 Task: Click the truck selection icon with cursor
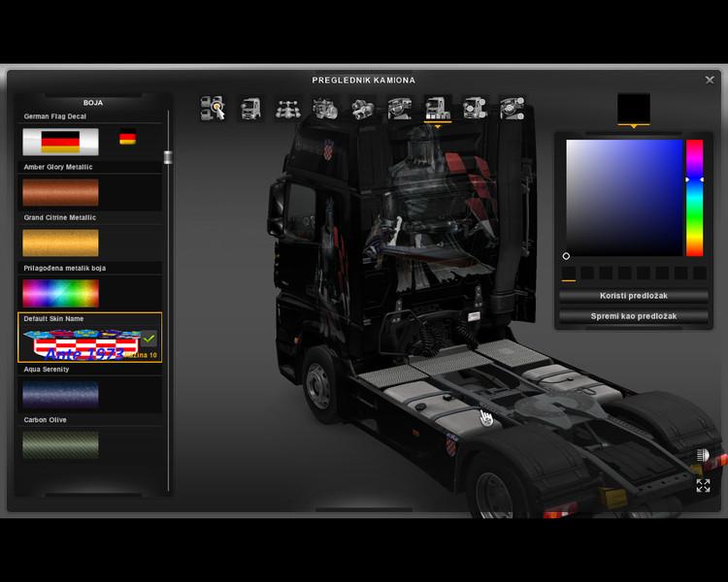click(x=213, y=109)
